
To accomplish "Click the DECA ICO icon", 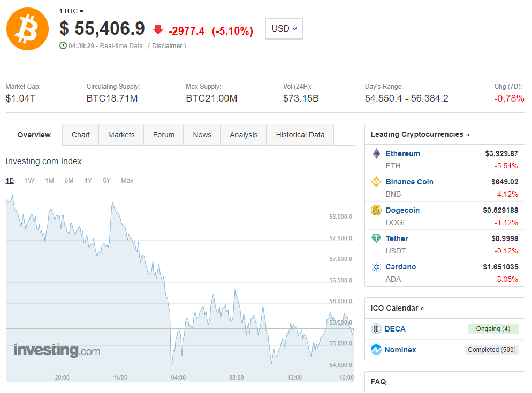I will pyautogui.click(x=376, y=329).
